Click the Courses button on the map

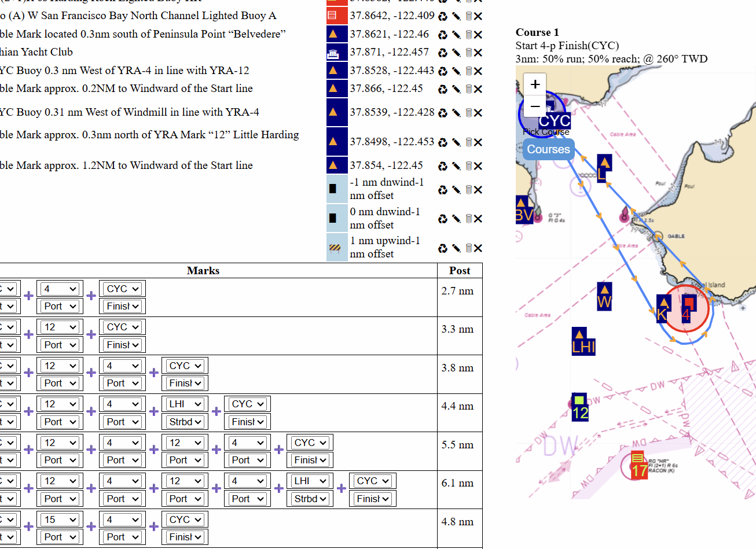(x=548, y=149)
